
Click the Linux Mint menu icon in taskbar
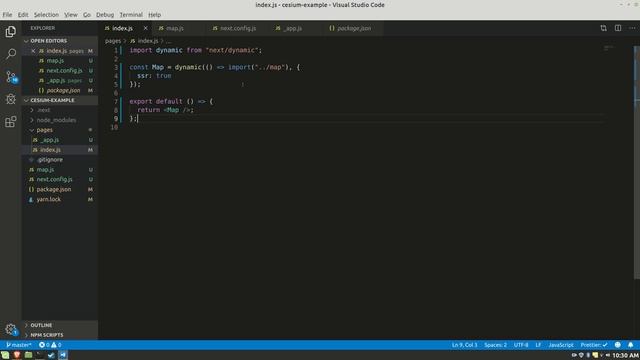5,355
